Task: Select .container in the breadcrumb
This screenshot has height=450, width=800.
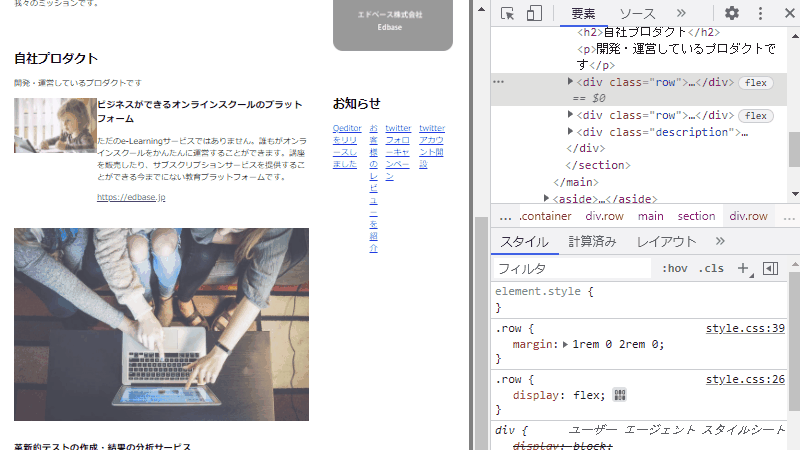Action: coord(545,216)
